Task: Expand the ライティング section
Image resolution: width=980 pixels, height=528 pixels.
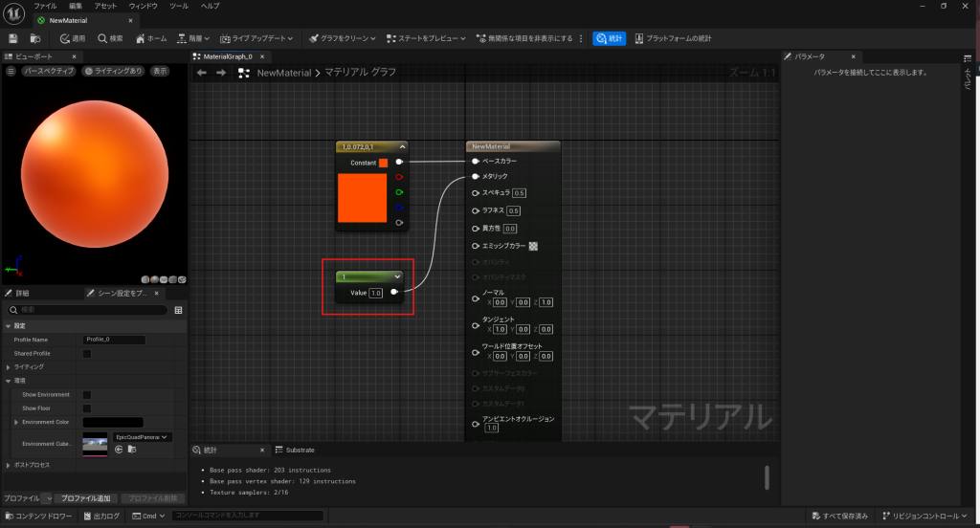Action: (7, 366)
